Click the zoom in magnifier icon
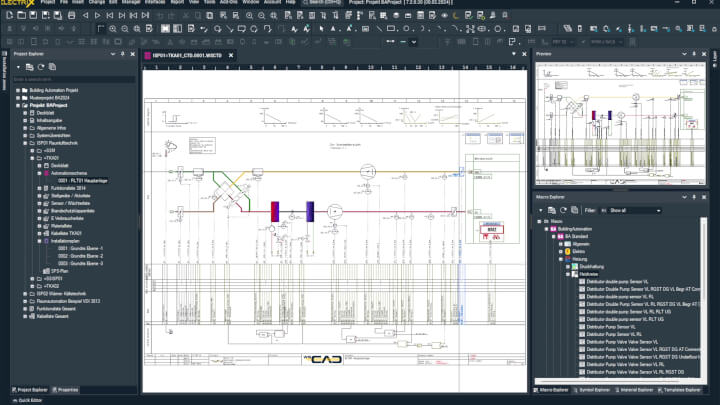The width and height of the screenshot is (720, 405). click(x=112, y=28)
